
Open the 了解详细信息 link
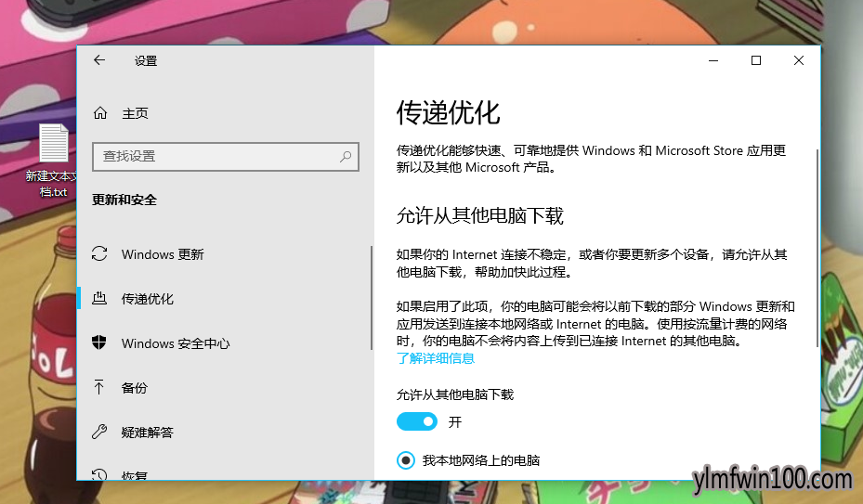pos(436,359)
